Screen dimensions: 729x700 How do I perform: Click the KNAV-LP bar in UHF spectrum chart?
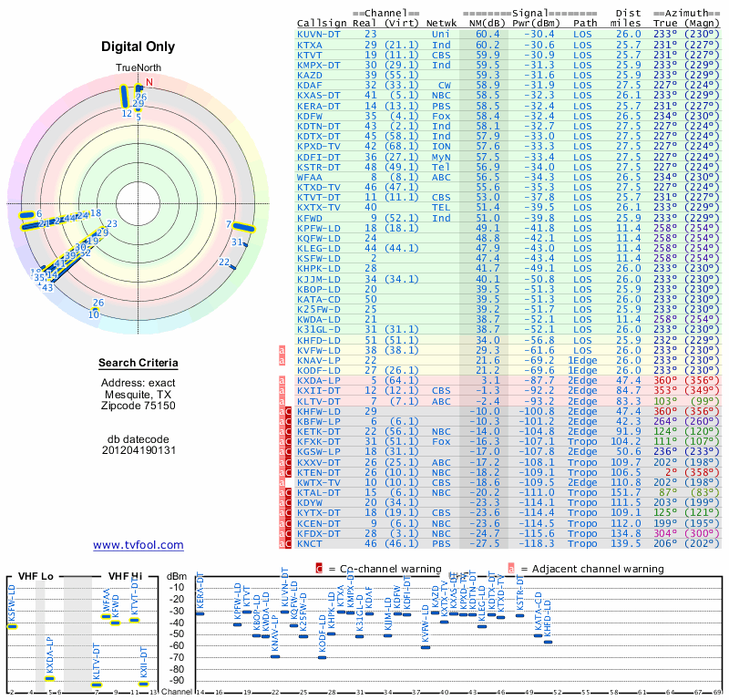275,657
